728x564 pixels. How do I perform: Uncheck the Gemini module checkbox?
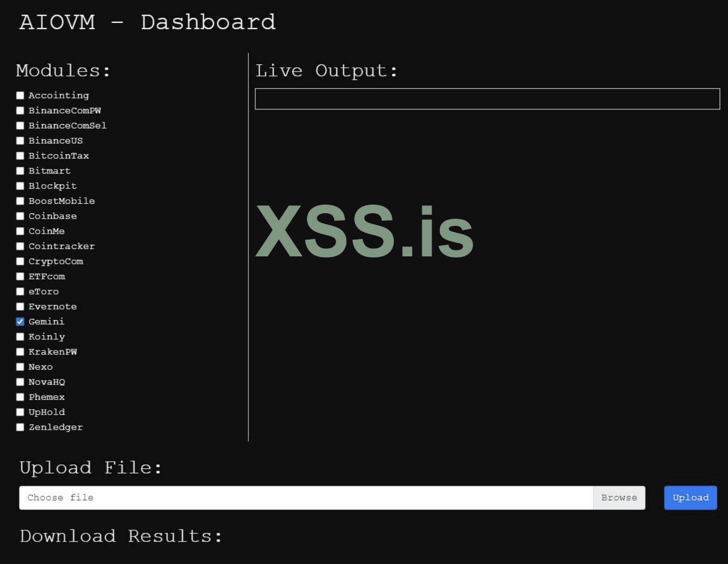tap(20, 322)
